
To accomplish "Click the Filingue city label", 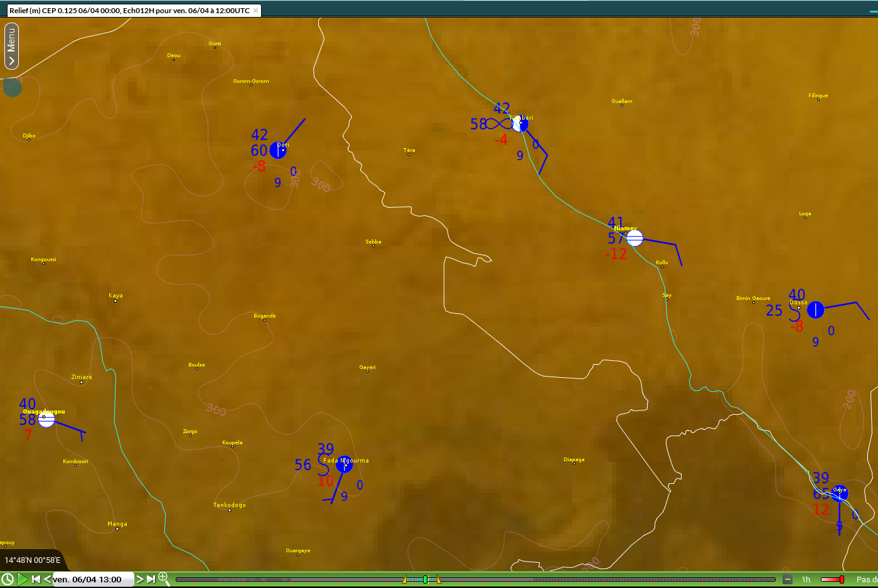I will tap(818, 95).
